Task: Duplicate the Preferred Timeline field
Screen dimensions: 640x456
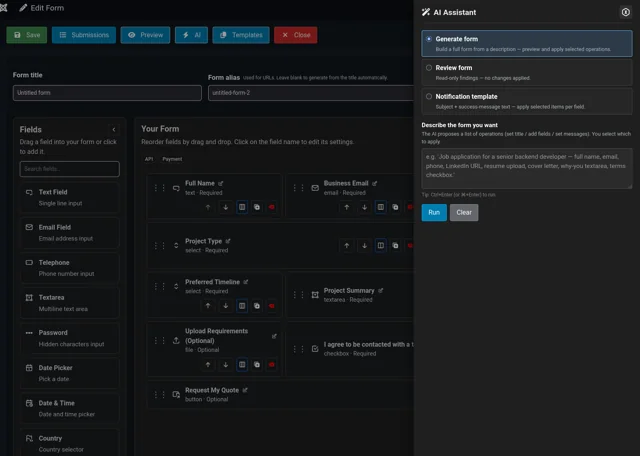Action: tap(257, 306)
